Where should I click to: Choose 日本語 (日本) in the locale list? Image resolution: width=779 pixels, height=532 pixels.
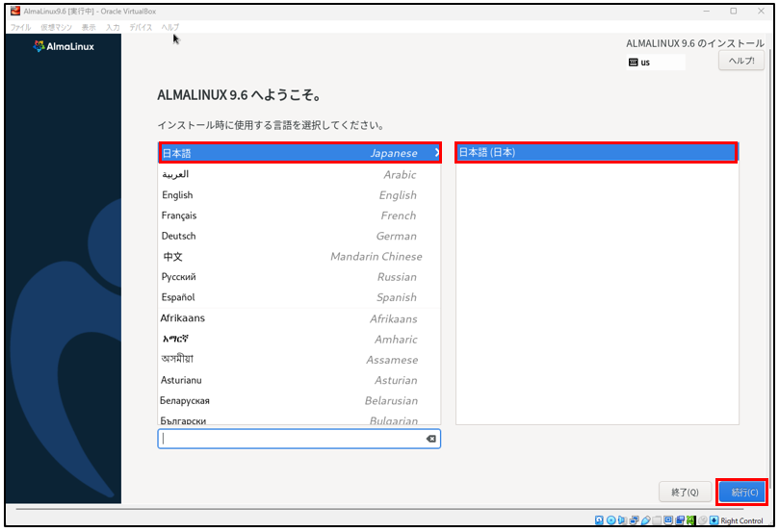[596, 153]
